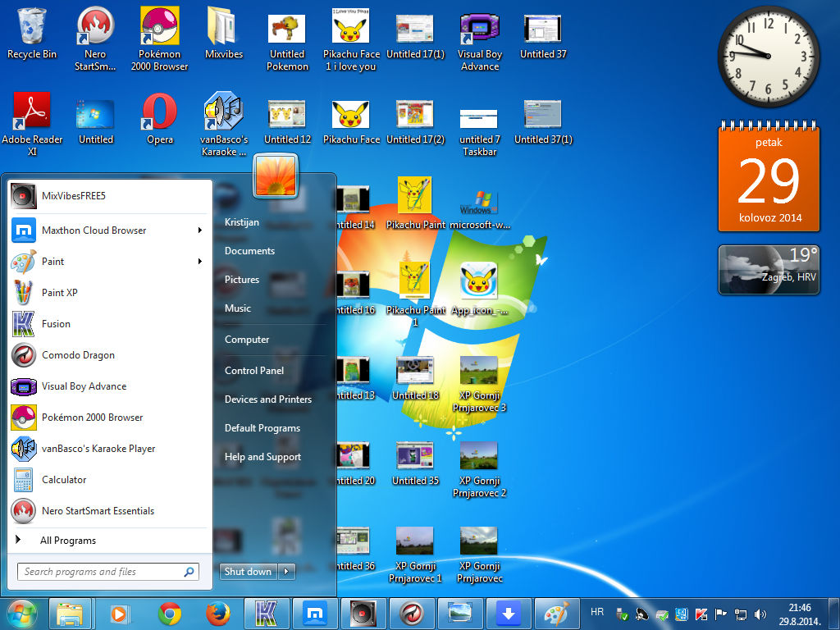Open Calculator from the Start menu

point(109,479)
